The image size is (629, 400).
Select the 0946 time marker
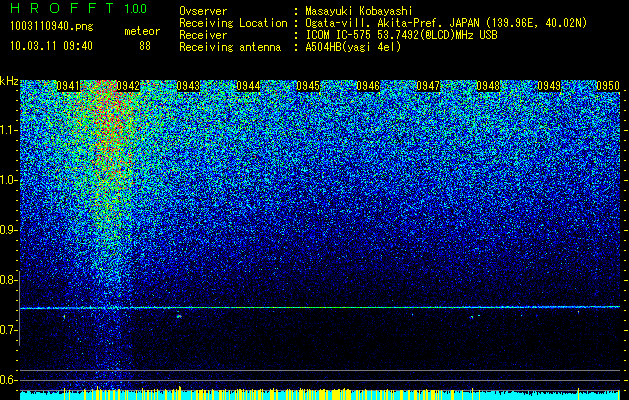tap(368, 86)
